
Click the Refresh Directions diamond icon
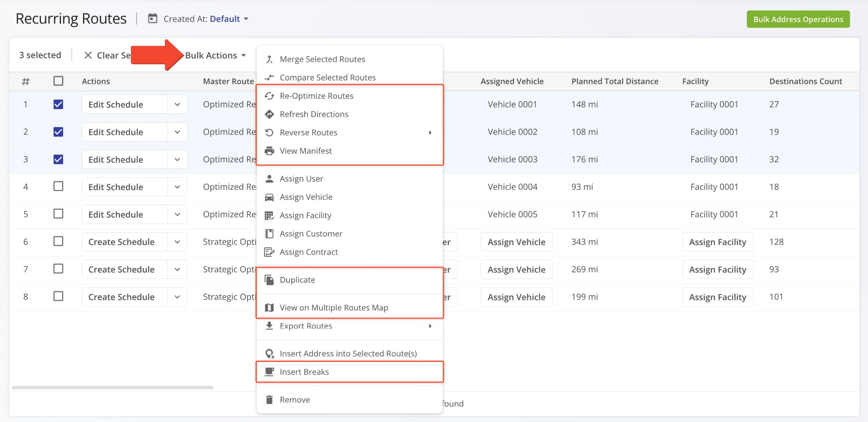(x=269, y=114)
